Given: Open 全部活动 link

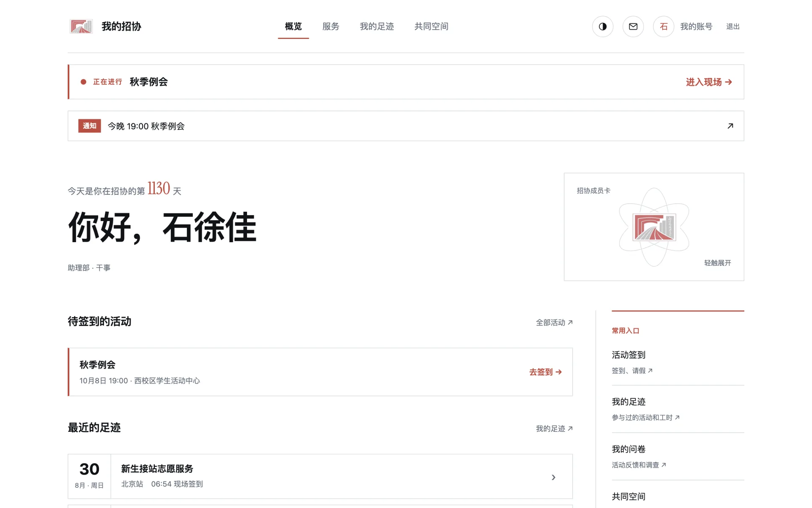Looking at the screenshot, I should click(554, 323).
